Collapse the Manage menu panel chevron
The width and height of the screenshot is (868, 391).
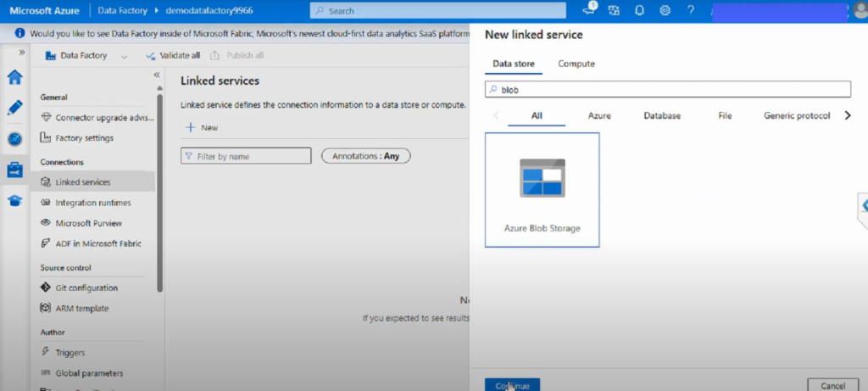(x=157, y=74)
